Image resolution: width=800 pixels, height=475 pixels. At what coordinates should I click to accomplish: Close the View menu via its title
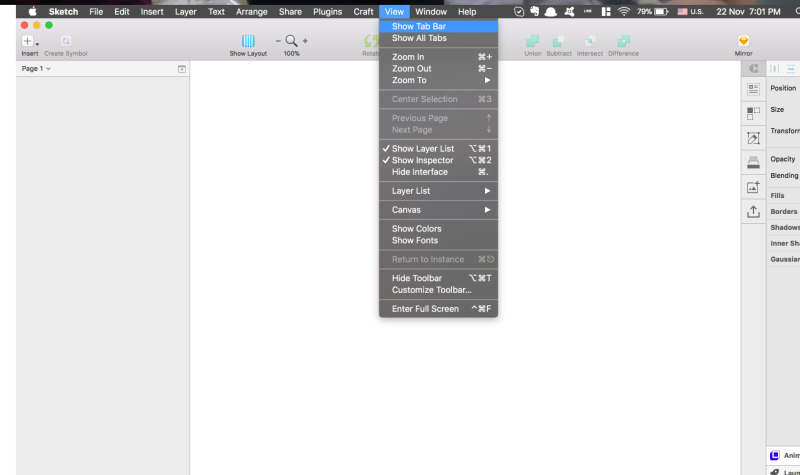(x=394, y=11)
